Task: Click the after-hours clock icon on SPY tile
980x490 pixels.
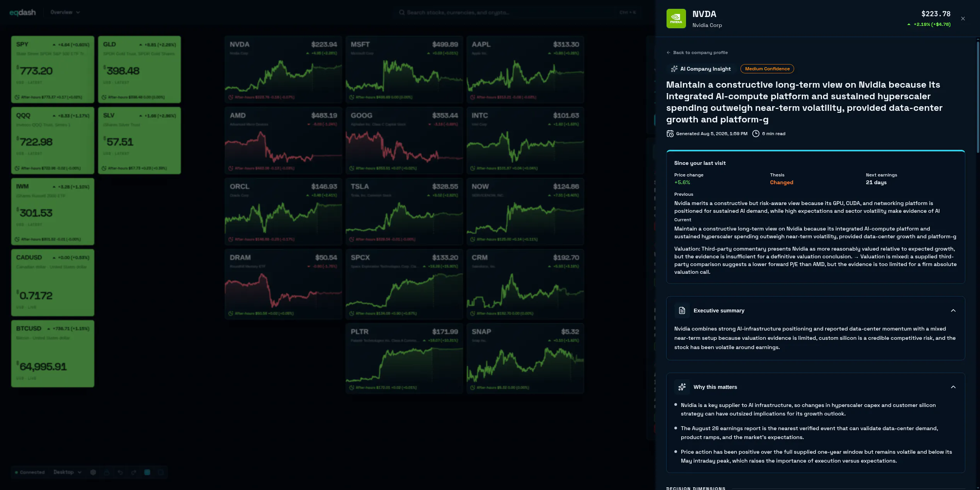Action: pyautogui.click(x=17, y=97)
